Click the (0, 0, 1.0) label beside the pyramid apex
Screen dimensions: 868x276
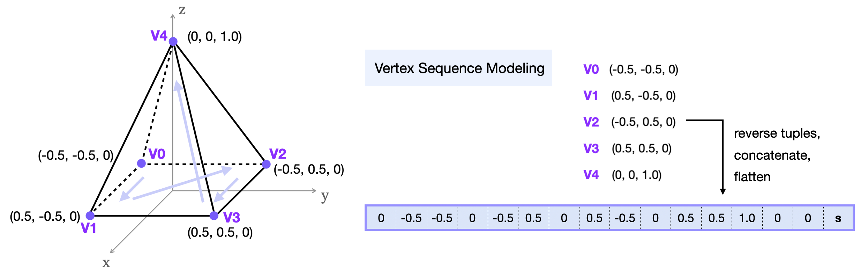[x=215, y=37]
